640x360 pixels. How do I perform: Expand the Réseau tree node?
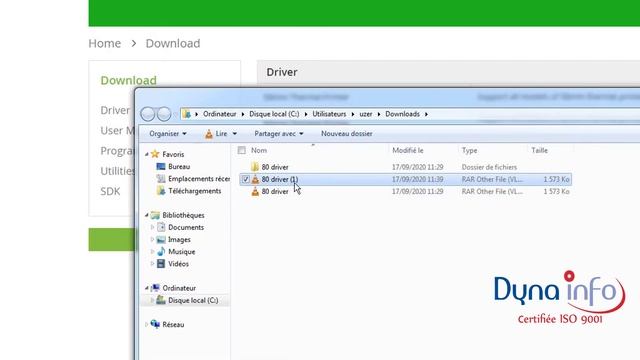[147, 324]
